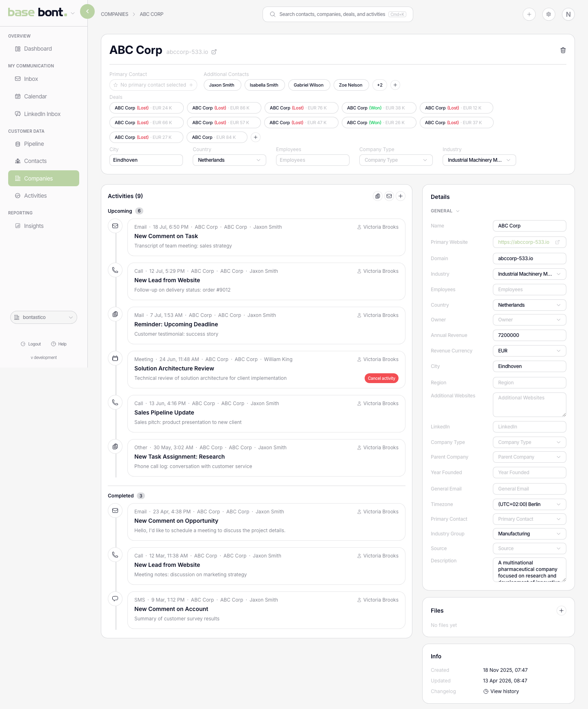Open the Timezone dropdown
The image size is (588, 709).
coord(530,504)
